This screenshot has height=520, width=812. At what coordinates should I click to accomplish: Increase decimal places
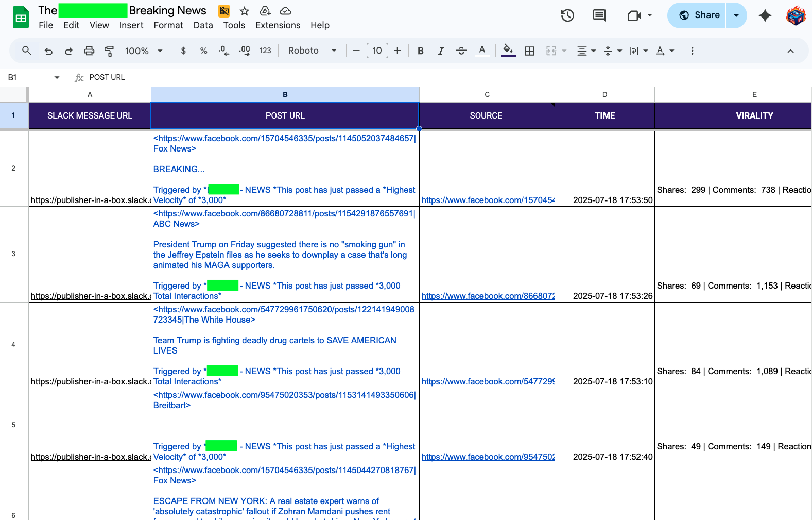pyautogui.click(x=245, y=51)
